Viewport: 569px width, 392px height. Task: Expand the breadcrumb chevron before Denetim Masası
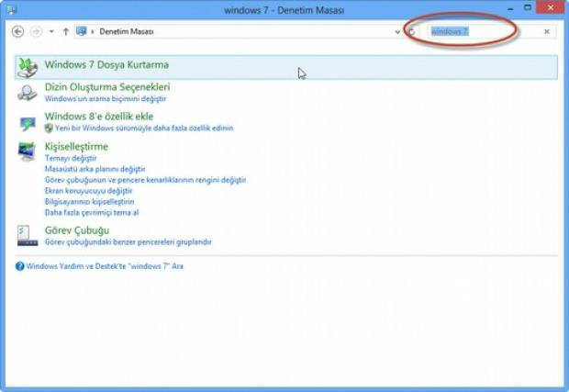coord(93,32)
